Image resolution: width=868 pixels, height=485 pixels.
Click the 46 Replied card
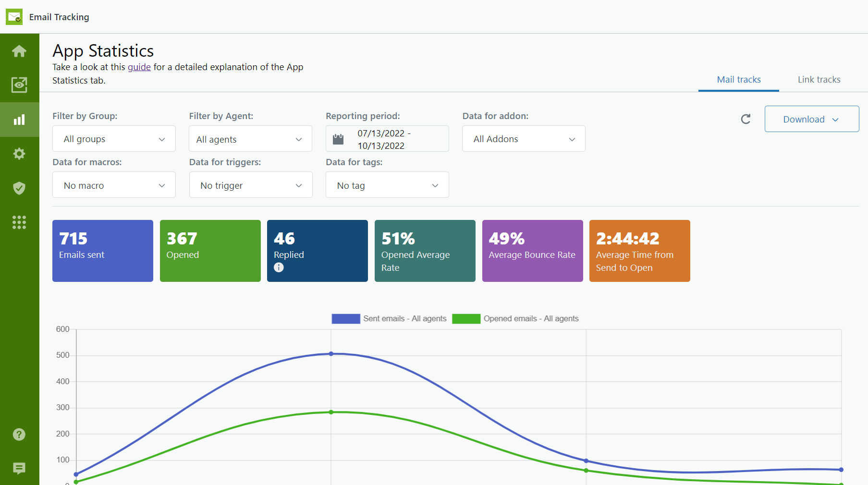318,251
